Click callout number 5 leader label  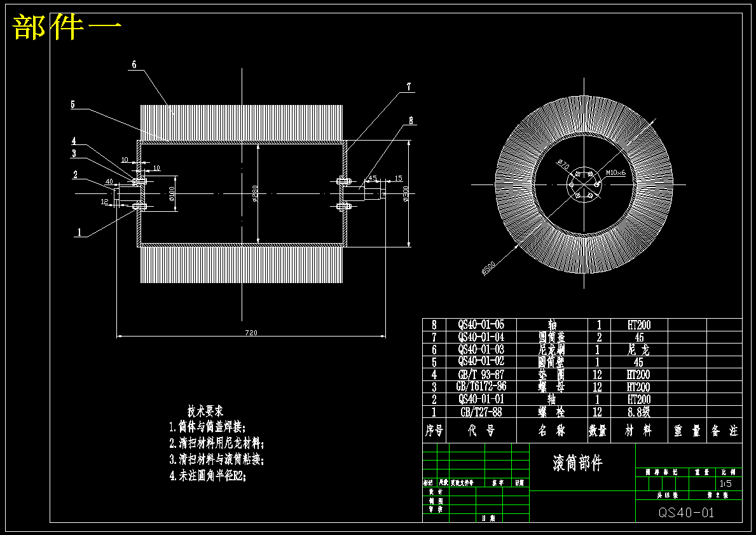(x=73, y=104)
